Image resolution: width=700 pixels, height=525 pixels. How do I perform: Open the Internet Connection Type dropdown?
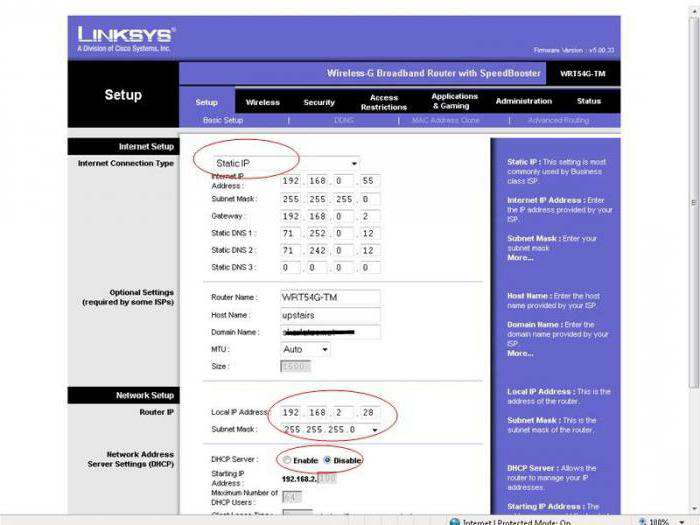(353, 163)
